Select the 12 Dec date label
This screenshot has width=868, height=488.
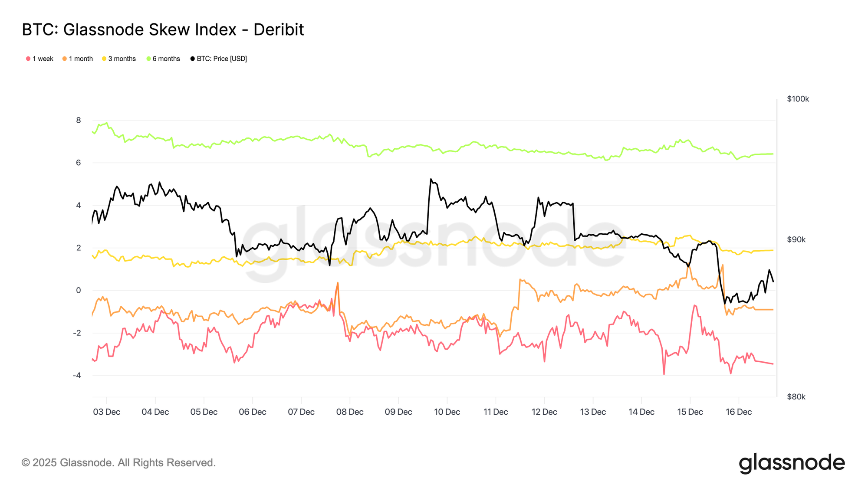(544, 412)
